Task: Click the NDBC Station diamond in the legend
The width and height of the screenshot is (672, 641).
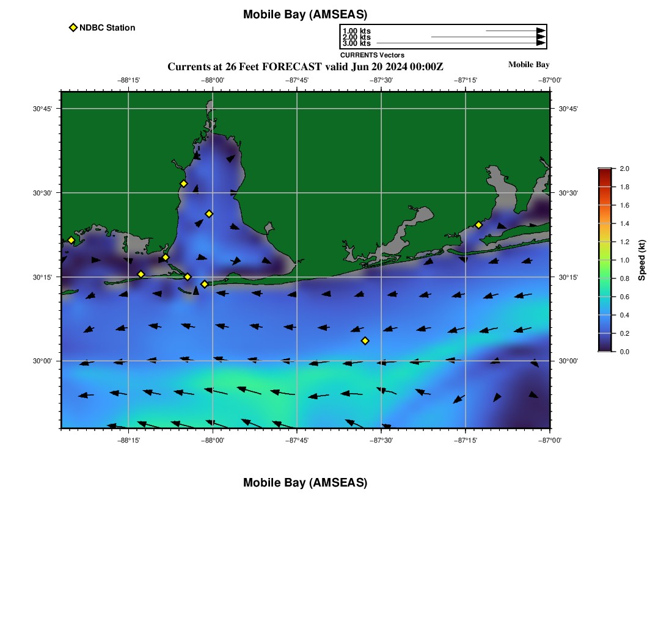Action: pos(73,27)
